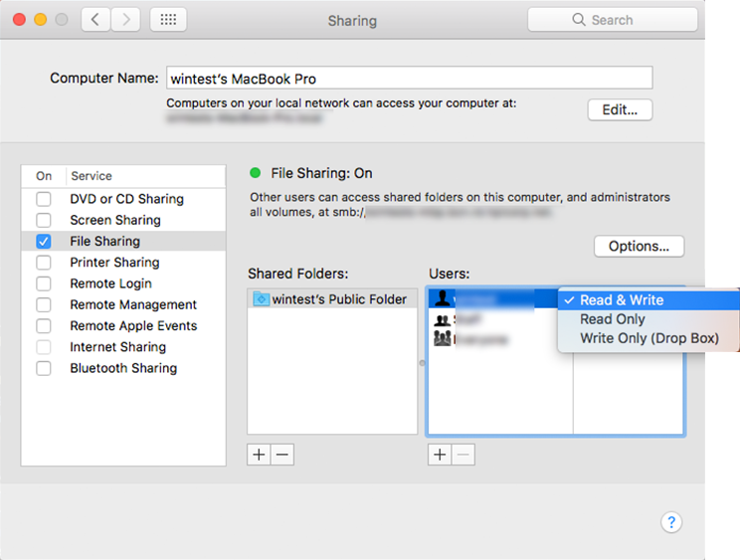Open the show-all preferences grid

point(167,20)
